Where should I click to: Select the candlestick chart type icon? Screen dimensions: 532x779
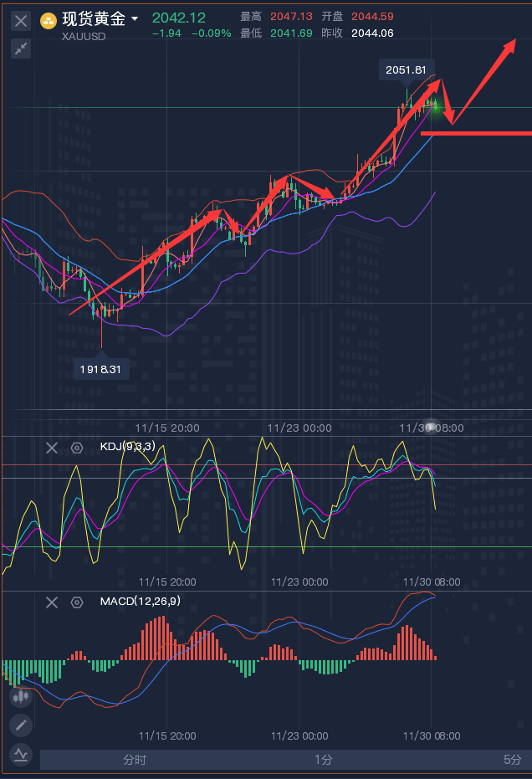[21, 695]
